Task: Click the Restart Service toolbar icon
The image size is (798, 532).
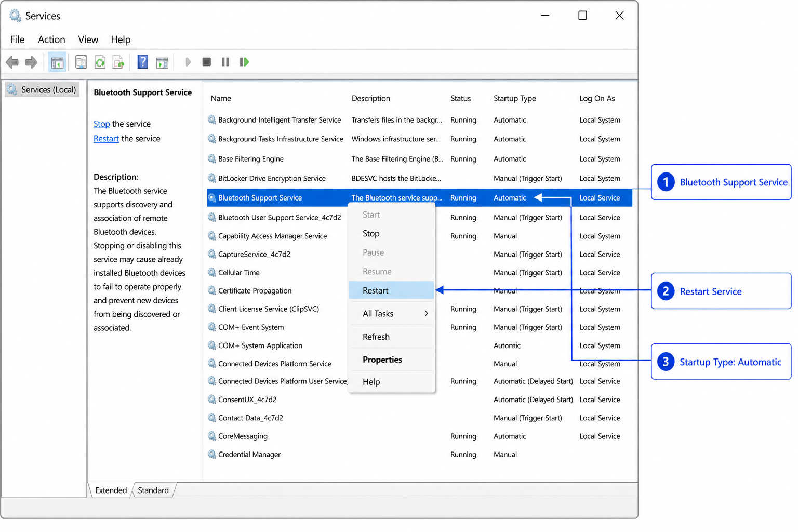Action: [x=244, y=62]
